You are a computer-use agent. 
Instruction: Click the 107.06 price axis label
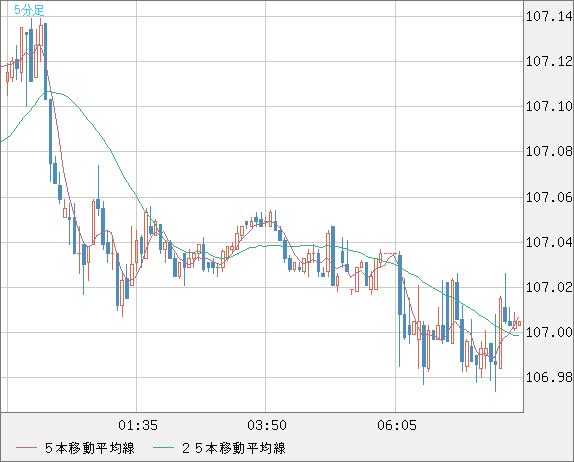click(549, 197)
